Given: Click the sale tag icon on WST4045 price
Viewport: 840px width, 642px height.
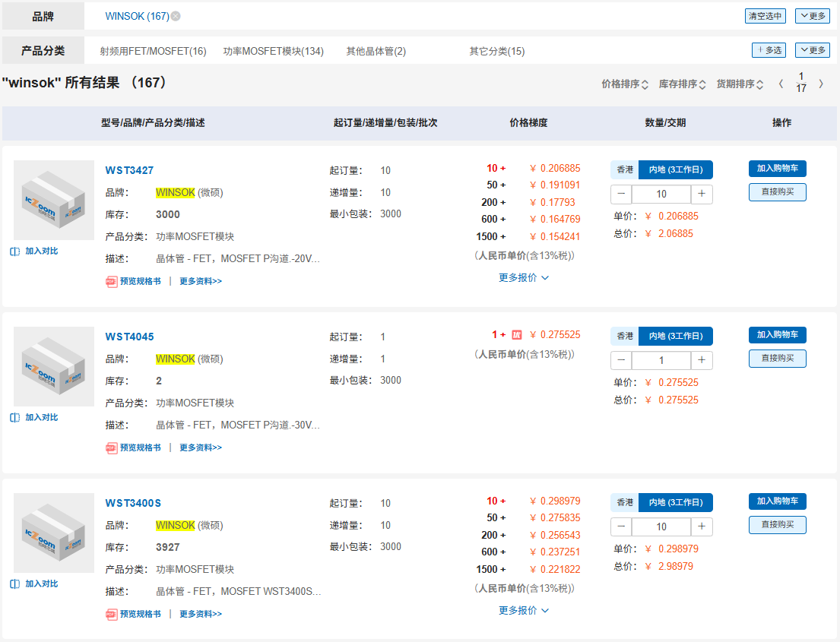Looking at the screenshot, I should point(516,334).
